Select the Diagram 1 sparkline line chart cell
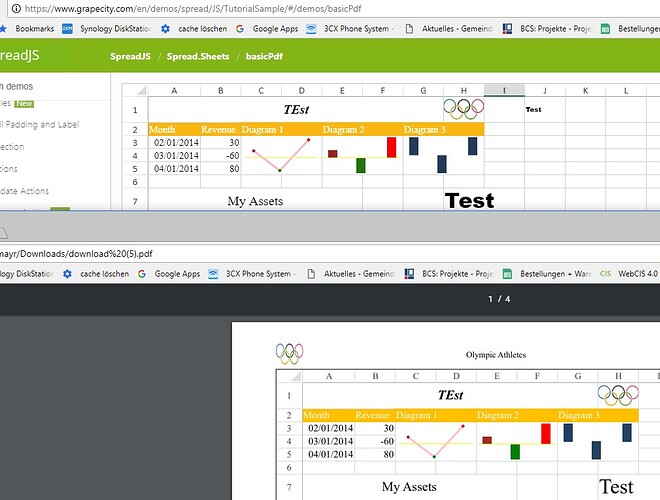The height and width of the screenshot is (500, 660). pyautogui.click(x=281, y=156)
